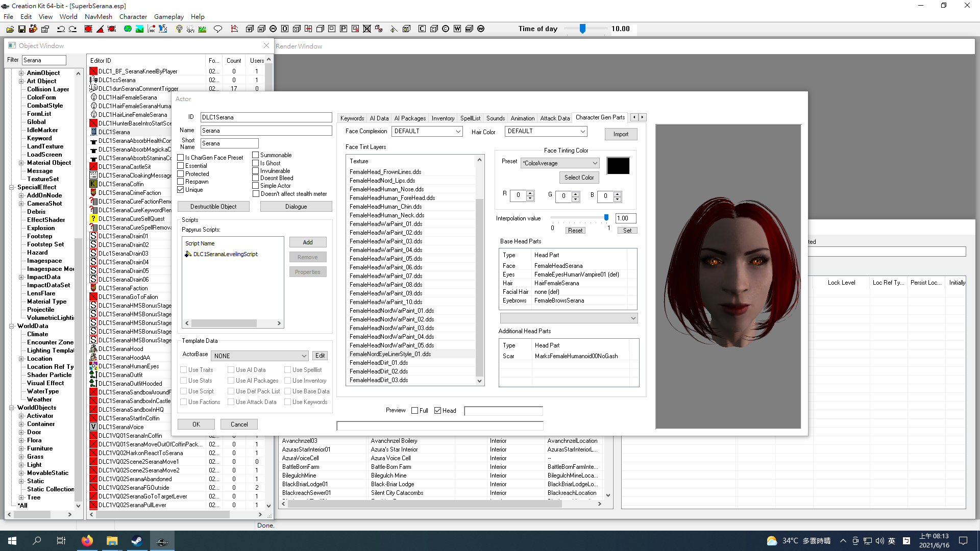Click the Time of day slider handle
The height and width of the screenshot is (551, 980).
pos(582,29)
